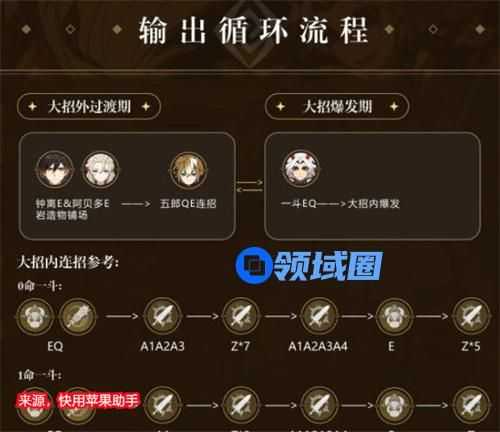Click the red 来源 快用苹果助手 label

78,400
